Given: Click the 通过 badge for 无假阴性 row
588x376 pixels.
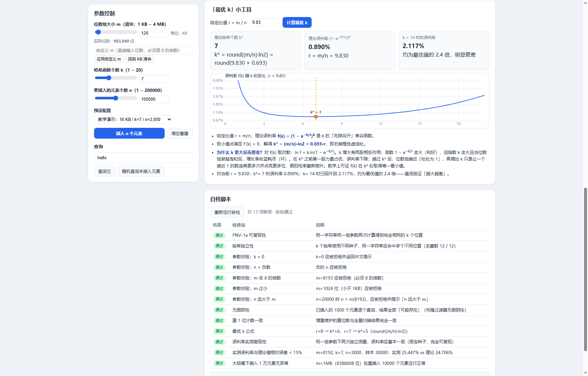Looking at the screenshot, I should (x=219, y=310).
